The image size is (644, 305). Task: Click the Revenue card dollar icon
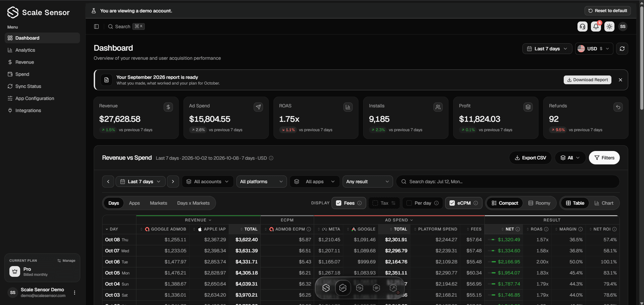[168, 107]
